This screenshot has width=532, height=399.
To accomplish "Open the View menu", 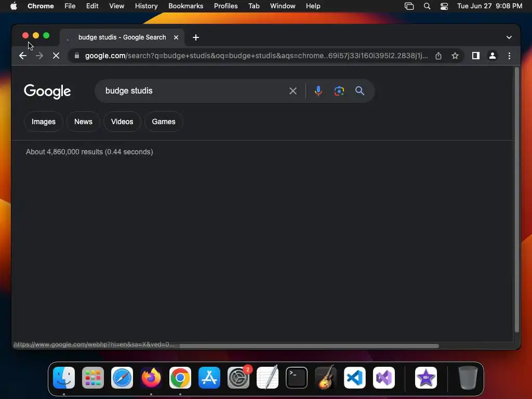I will (x=116, y=6).
